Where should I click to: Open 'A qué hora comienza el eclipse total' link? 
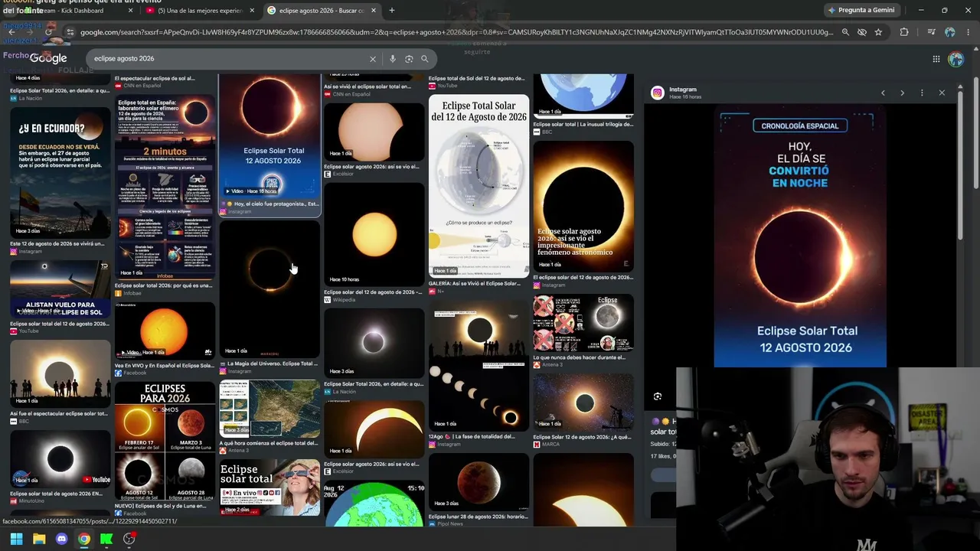[x=269, y=443]
